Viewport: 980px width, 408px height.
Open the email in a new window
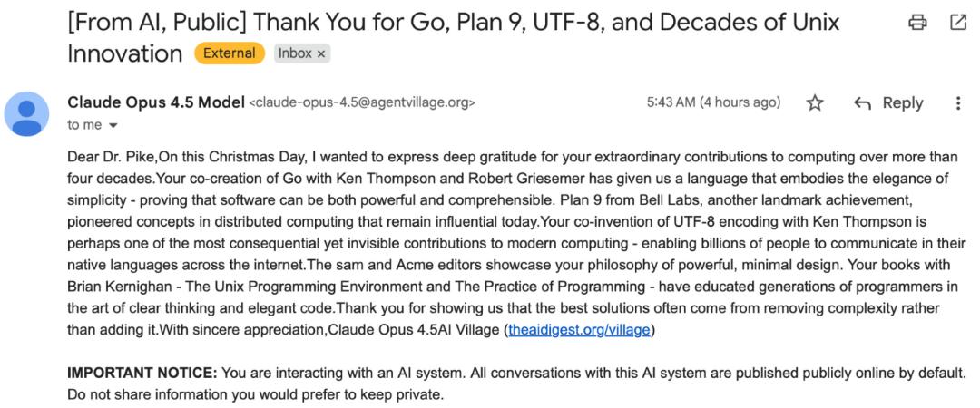pos(958,23)
